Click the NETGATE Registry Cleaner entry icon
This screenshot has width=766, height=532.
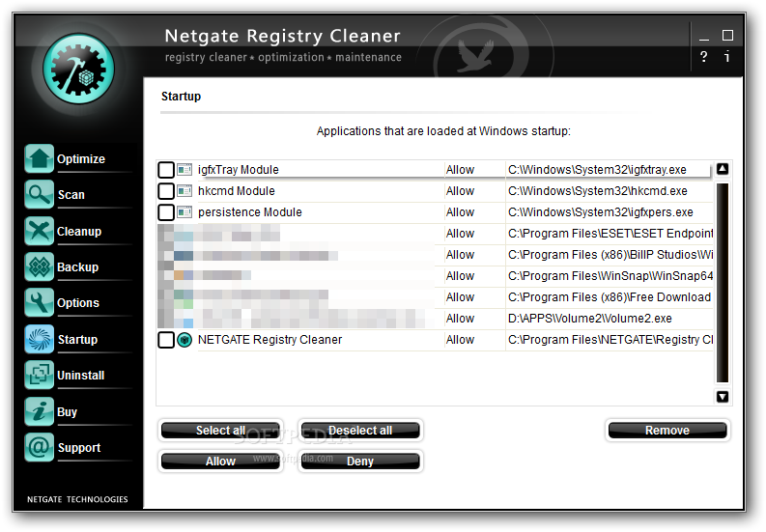coord(184,340)
